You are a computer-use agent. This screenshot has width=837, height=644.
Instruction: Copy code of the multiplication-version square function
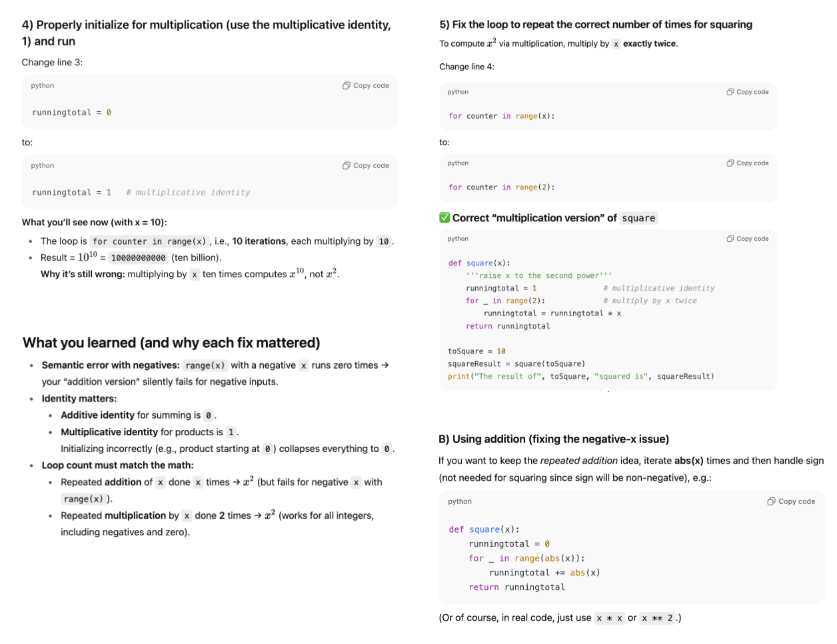tap(747, 239)
